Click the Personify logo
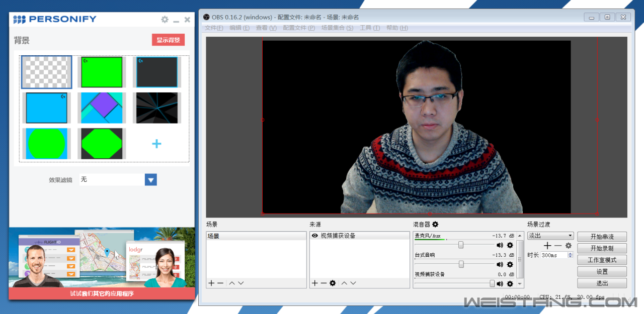Screen dimensions: 644x314 [x=54, y=20]
